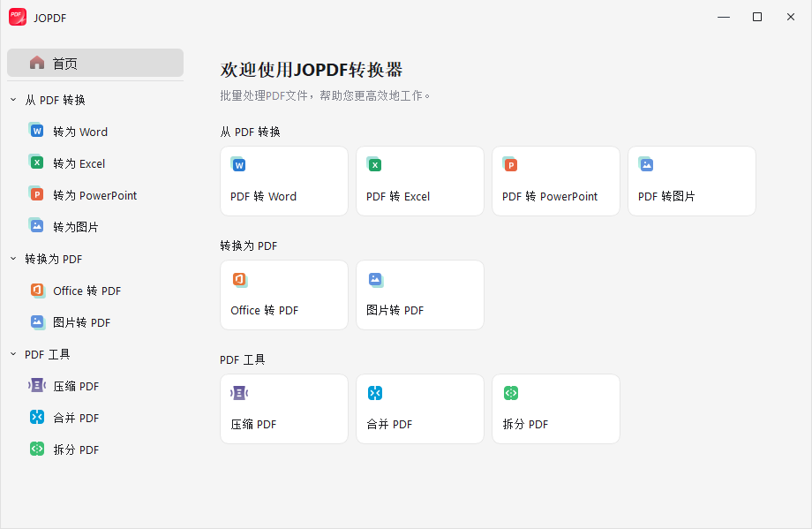Viewport: 812px width, 529px height.
Task: Select the Office 转 PDF orange icon
Action: pos(36,290)
